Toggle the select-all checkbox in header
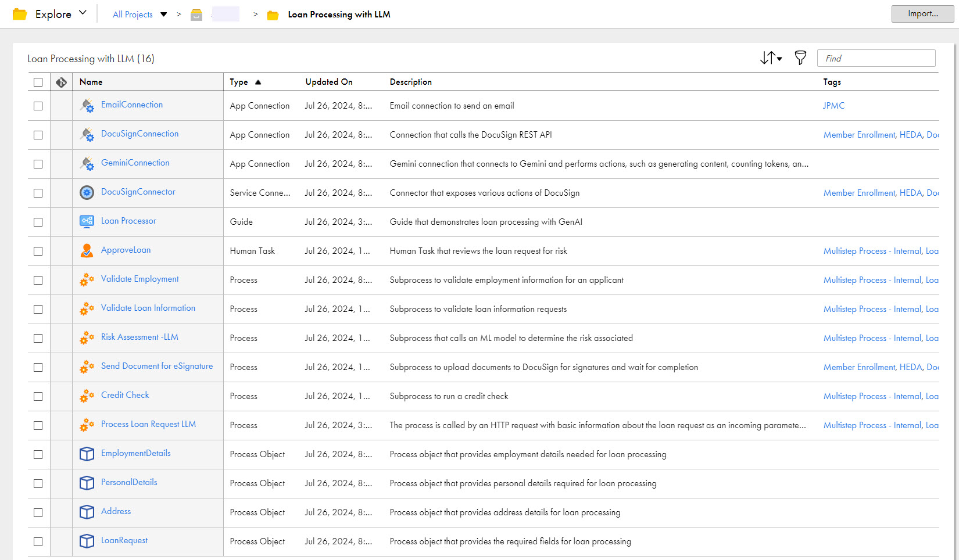This screenshot has height=560, width=959. 38,82
